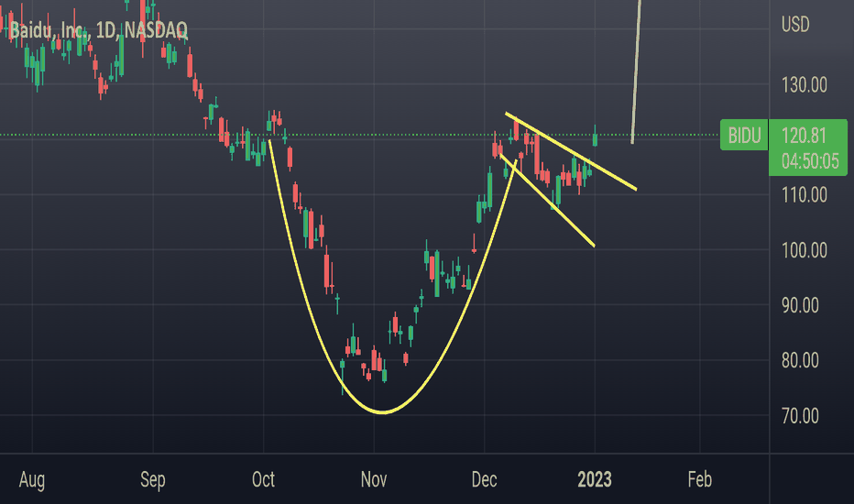Viewport: 854px width, 504px height.
Task: Click the 130.00 price axis label
Action: 804,84
